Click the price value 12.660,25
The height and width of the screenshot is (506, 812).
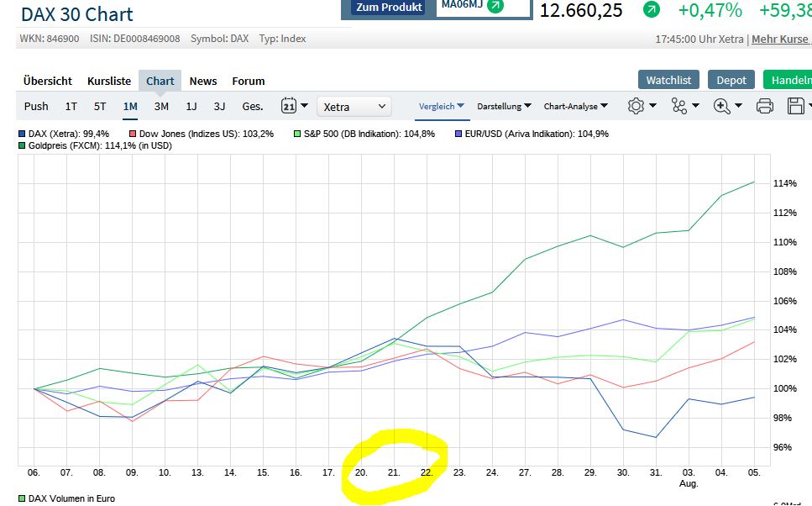point(581,10)
